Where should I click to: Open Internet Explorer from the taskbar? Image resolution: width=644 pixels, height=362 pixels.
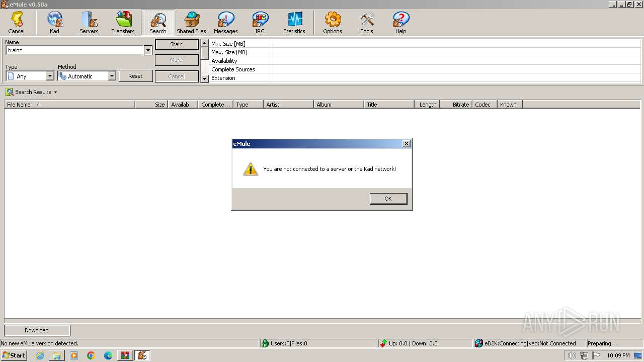tap(40, 355)
